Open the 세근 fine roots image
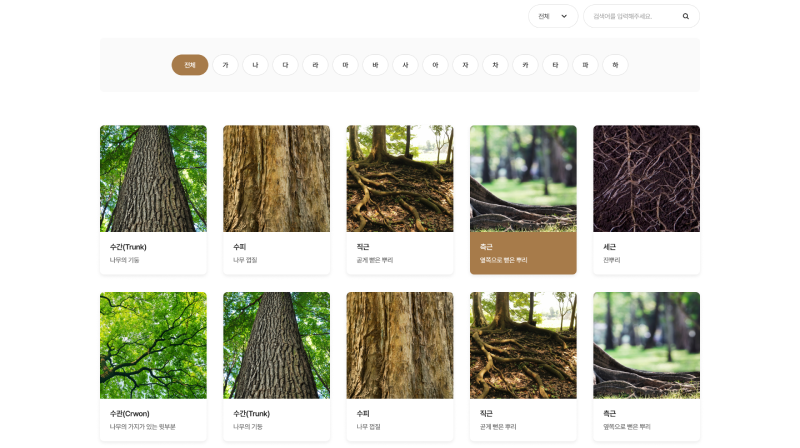This screenshot has width=800, height=448. tap(646, 178)
